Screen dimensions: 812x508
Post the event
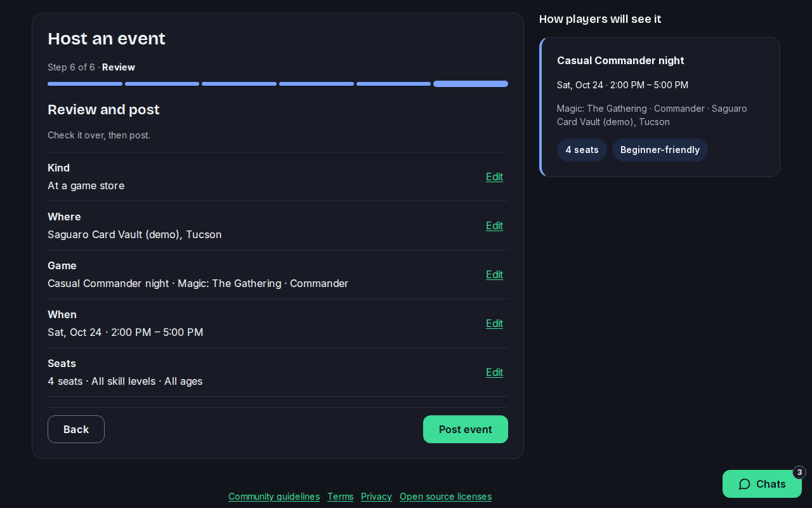[x=466, y=429]
